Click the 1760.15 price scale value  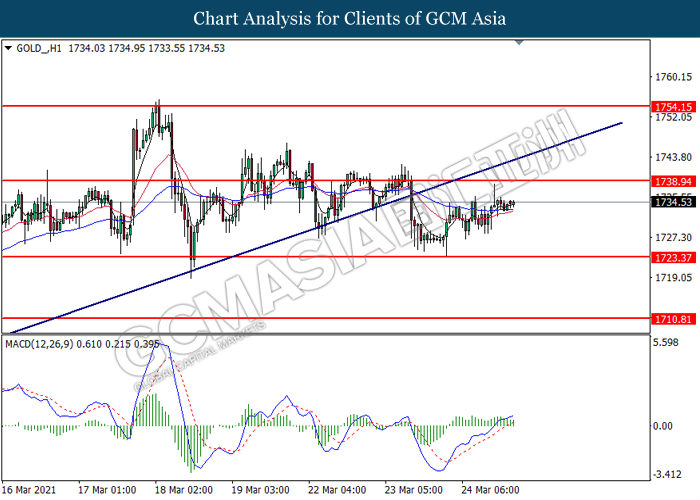tap(673, 77)
